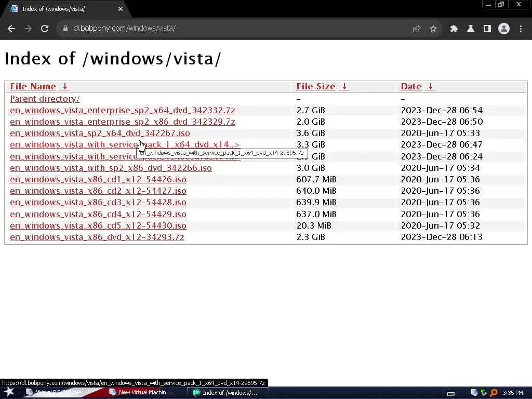
Task: Click descending arrow next to File Size
Action: point(344,87)
